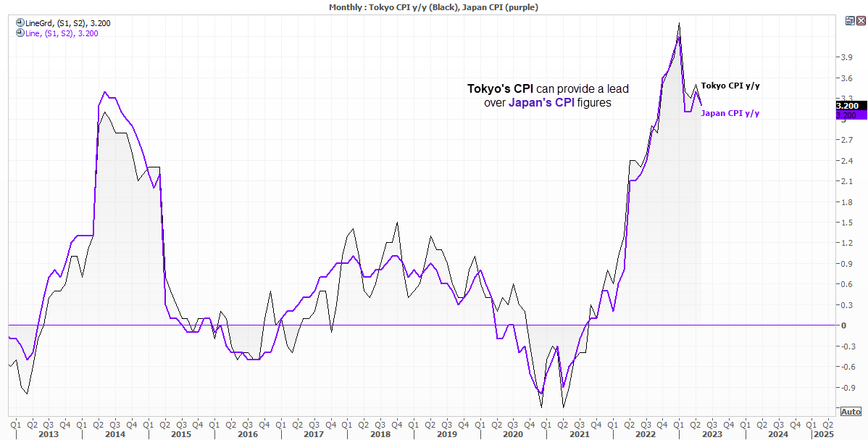Click the clock icon beside purple Line series
Viewport: 868px width, 440px height.
click(21, 33)
